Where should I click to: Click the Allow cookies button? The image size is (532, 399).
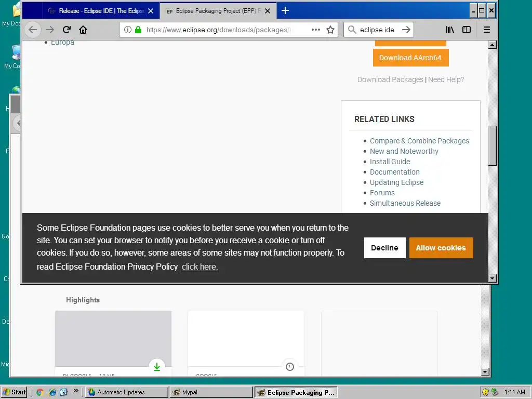(441, 248)
